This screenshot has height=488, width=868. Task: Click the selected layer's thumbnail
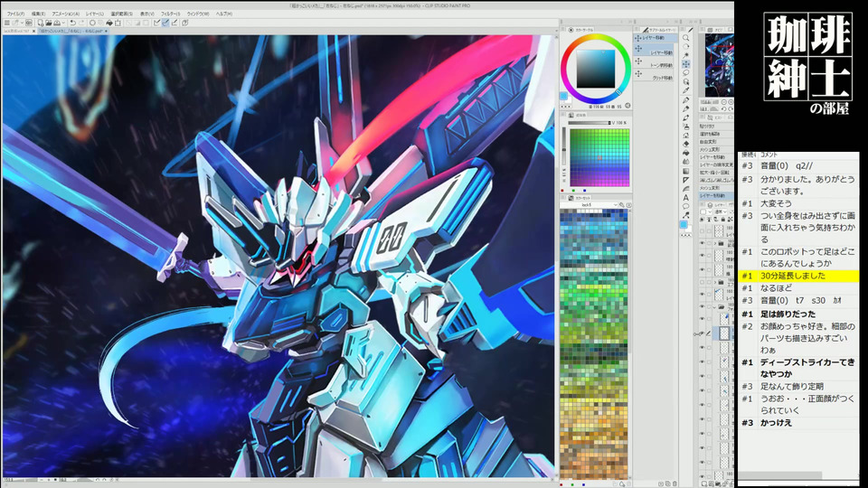[x=724, y=333]
